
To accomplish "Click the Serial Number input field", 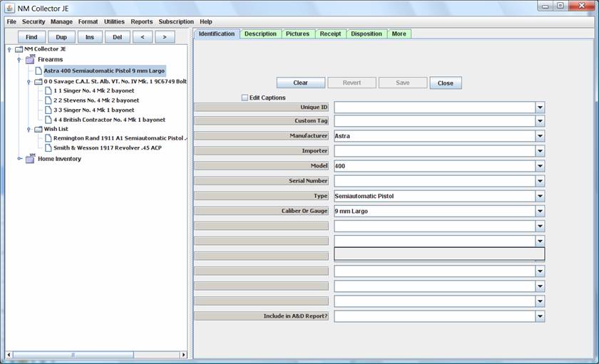I will (434, 181).
